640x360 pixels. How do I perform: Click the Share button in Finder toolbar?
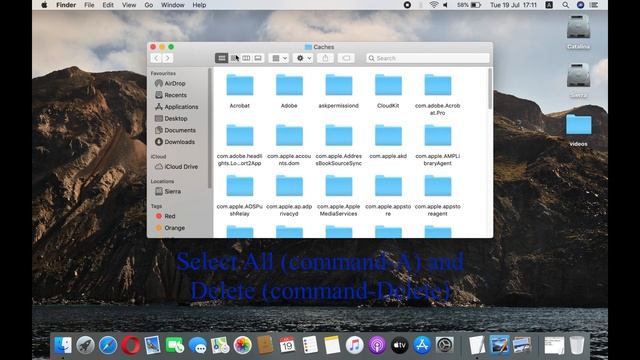coord(325,58)
